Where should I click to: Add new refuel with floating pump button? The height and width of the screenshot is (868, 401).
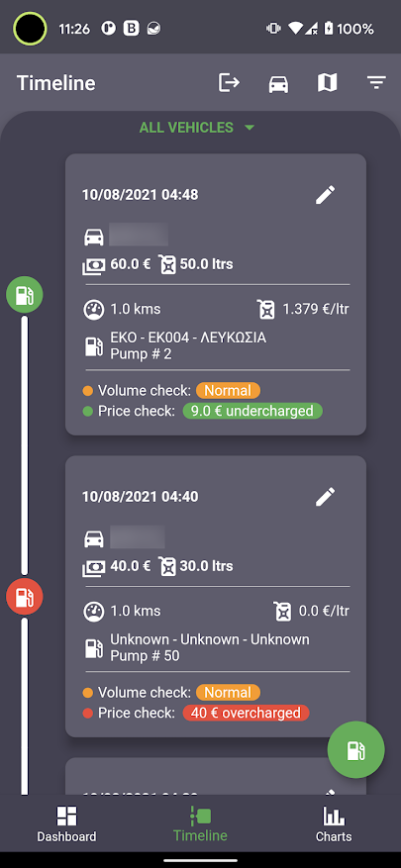tap(355, 750)
